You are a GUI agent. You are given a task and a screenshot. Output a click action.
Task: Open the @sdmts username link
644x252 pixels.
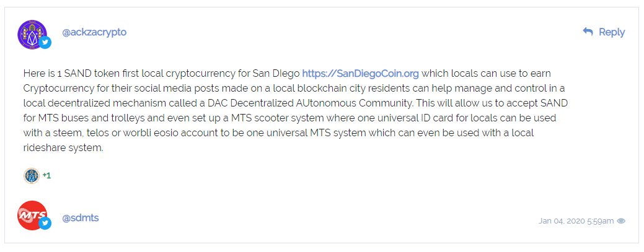pyautogui.click(x=81, y=218)
